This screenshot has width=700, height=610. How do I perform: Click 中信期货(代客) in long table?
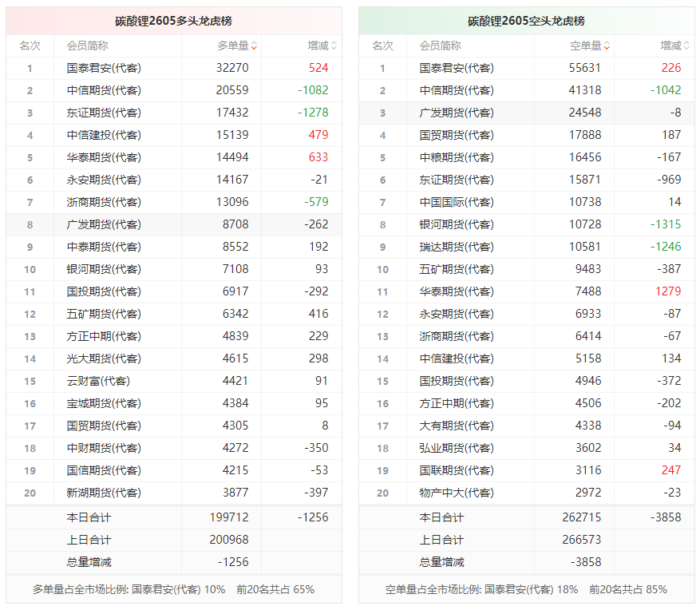click(104, 90)
